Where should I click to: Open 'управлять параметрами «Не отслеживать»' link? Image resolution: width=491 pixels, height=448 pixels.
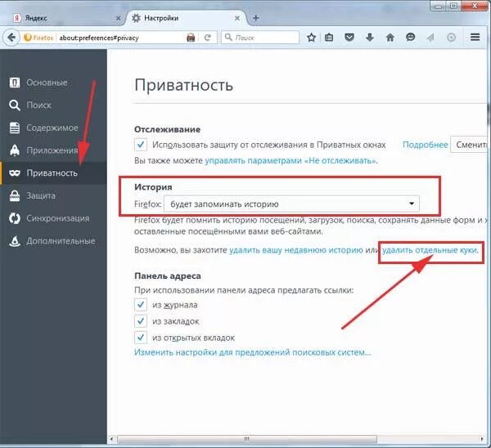[x=291, y=161]
